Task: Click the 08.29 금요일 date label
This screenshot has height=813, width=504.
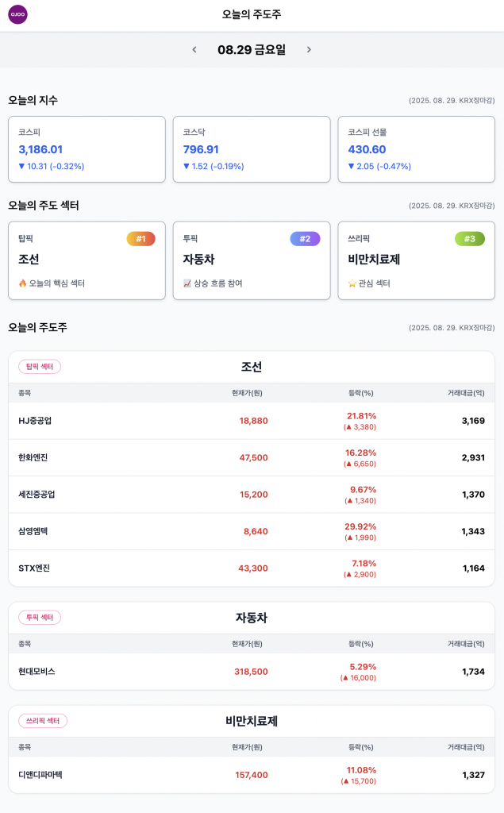Action: [252, 50]
